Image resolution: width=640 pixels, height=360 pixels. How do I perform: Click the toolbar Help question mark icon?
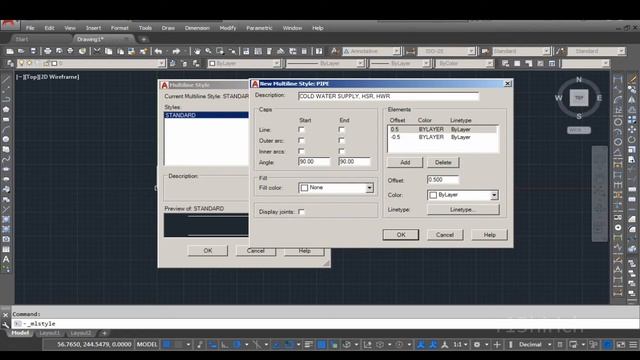pos(319,51)
